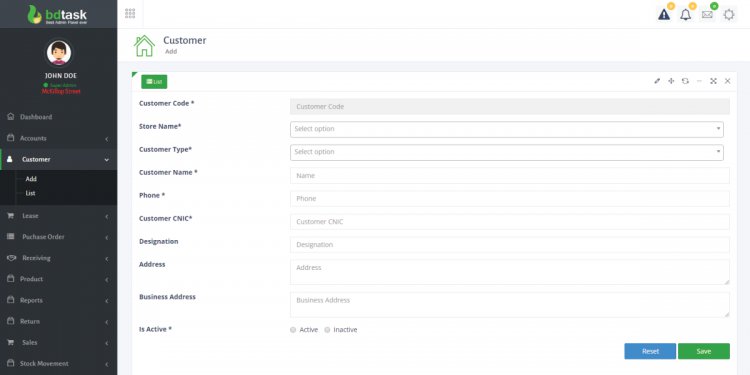The height and width of the screenshot is (375, 750).
Task: Expand the Sales menu chevron
Action: pos(106,343)
